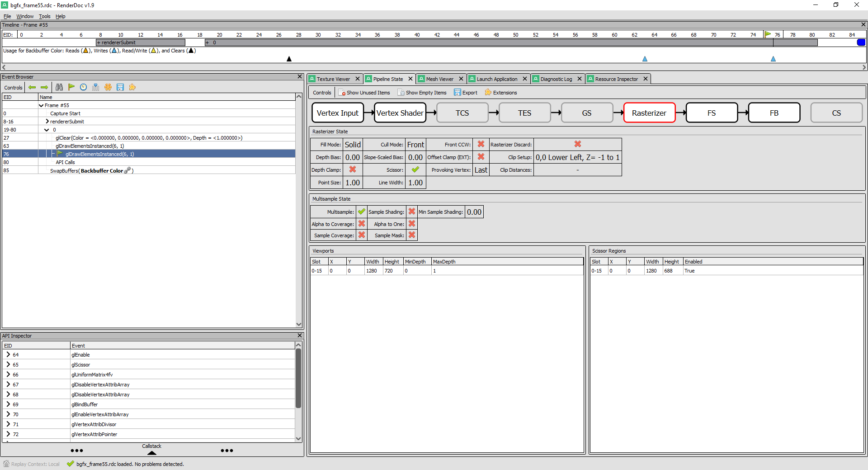Open the find events search in Event Browser

pos(59,87)
